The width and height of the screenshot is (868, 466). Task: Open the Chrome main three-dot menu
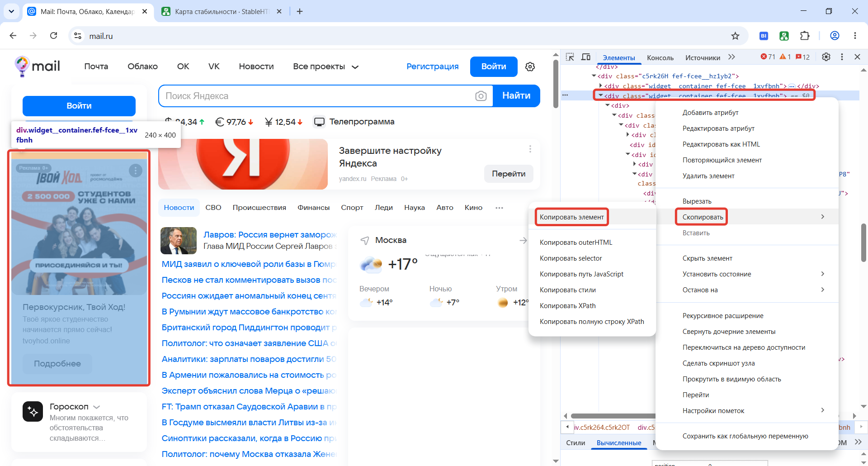(855, 36)
